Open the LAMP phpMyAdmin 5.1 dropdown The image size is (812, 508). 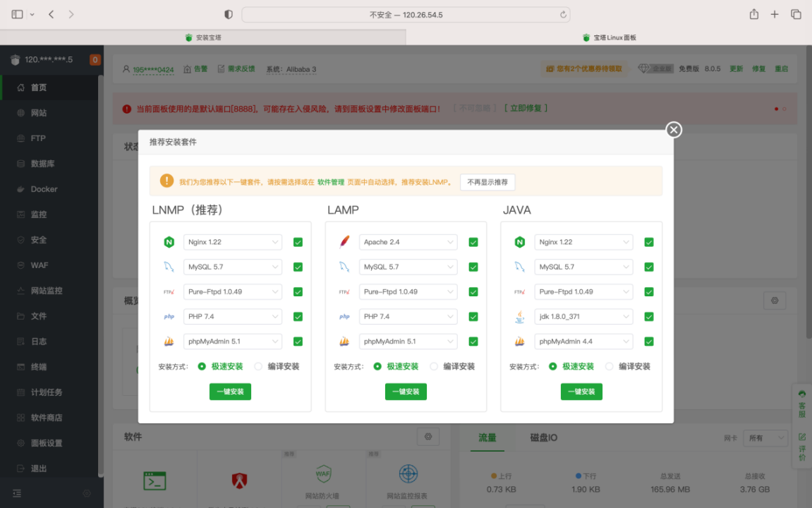(x=408, y=341)
